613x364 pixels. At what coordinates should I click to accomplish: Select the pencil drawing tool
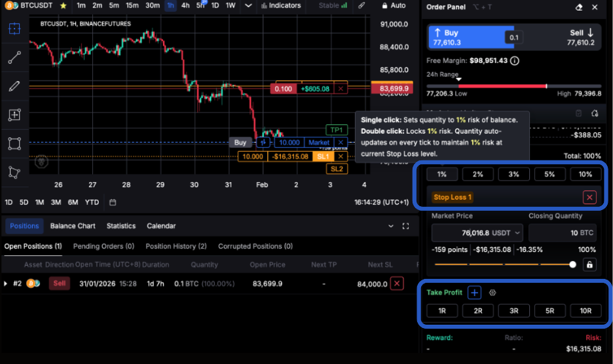(14, 86)
